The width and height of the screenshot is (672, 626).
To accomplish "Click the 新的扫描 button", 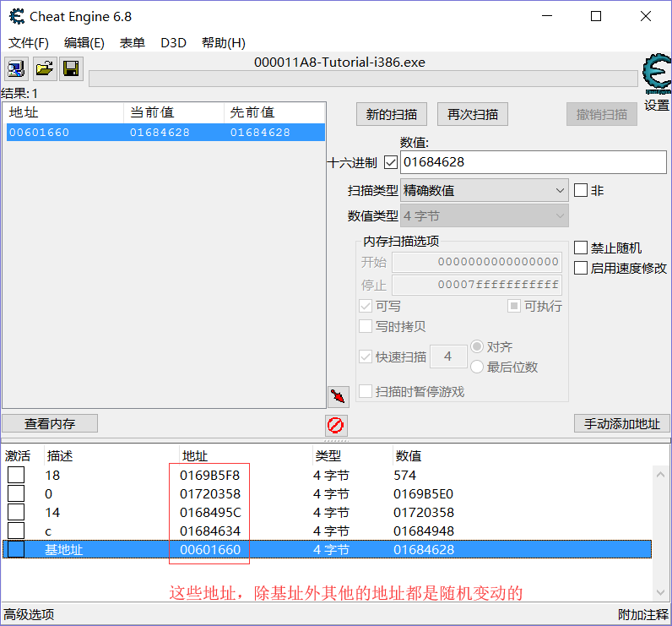I will point(391,114).
